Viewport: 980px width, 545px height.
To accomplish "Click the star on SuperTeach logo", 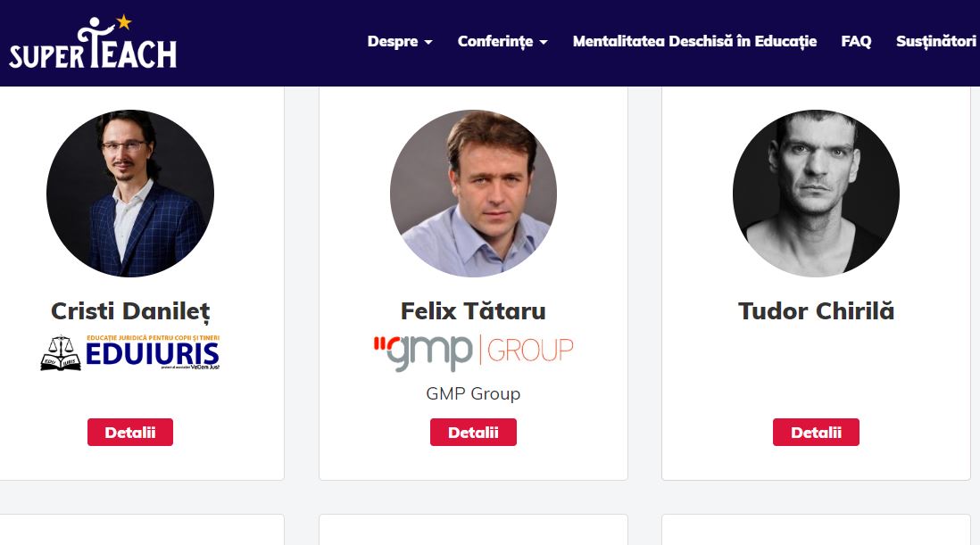I will pyautogui.click(x=124, y=21).
